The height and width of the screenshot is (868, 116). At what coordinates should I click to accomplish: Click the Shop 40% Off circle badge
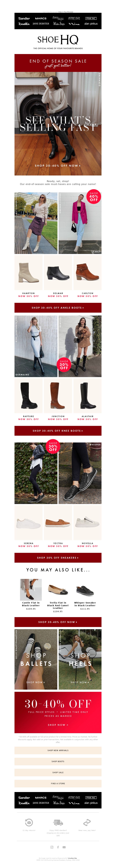pyautogui.click(x=94, y=197)
